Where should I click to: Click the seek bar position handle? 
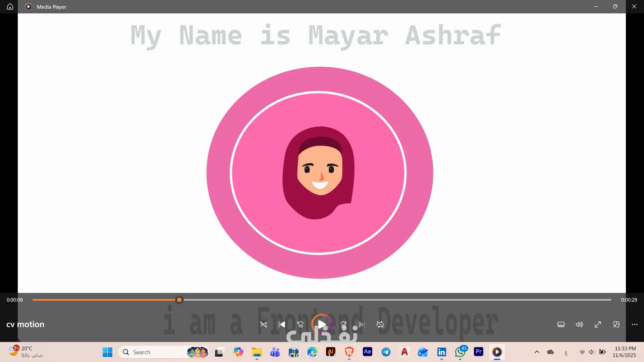point(179,300)
